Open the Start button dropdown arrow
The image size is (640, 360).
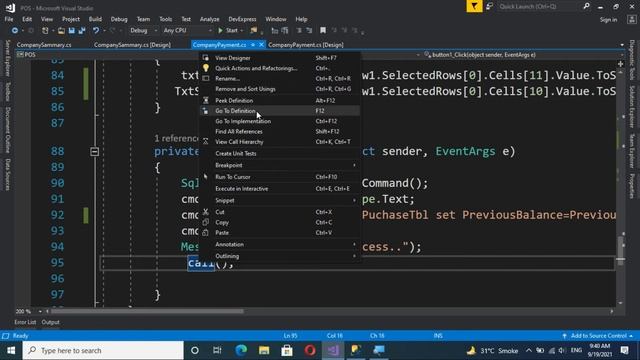click(242, 31)
